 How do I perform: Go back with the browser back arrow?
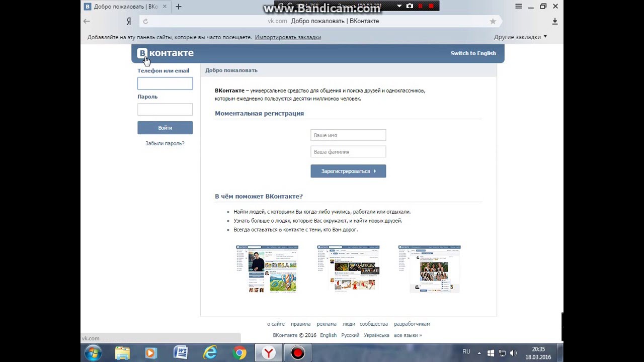point(87,21)
